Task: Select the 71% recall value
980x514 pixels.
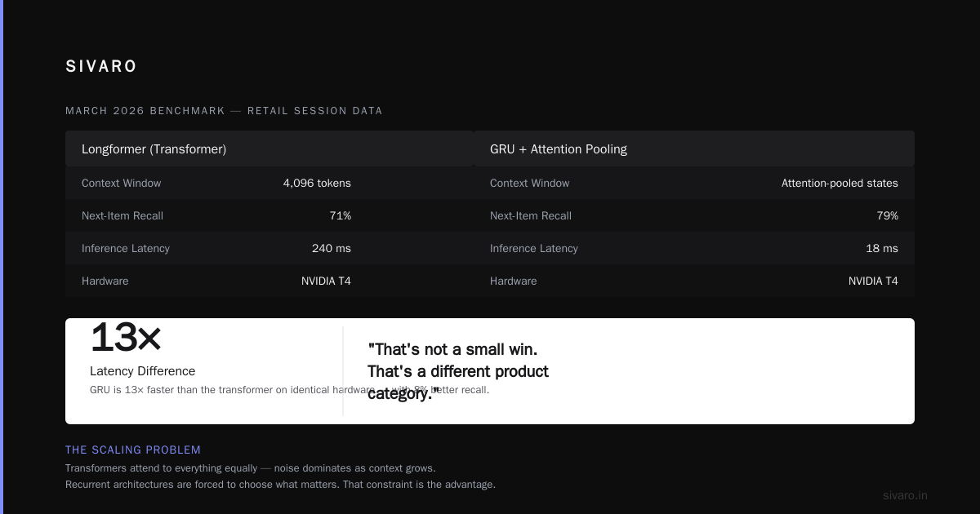Action: [x=341, y=215]
